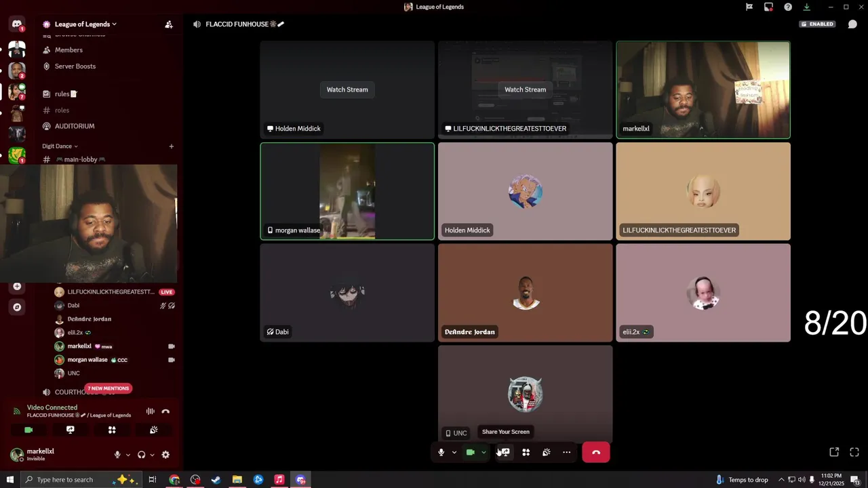This screenshot has width=868, height=488.
Task: Open markellxl user profile in user panel
Action: [41, 455]
